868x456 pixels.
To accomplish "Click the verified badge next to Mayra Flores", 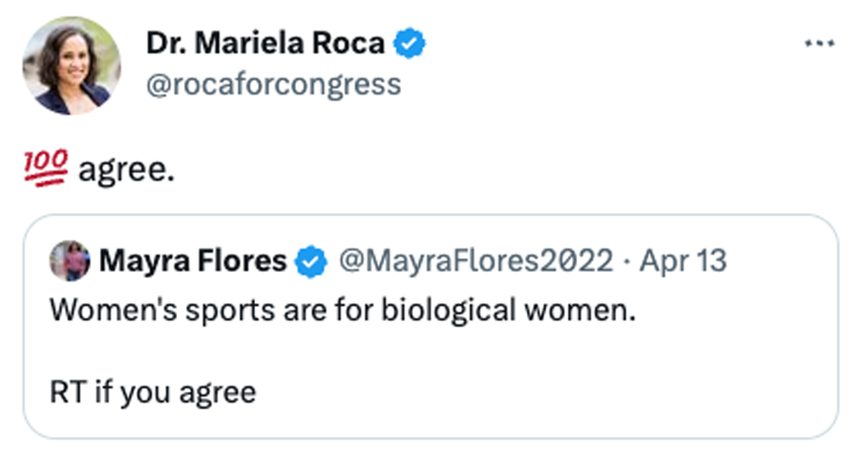I will [312, 261].
